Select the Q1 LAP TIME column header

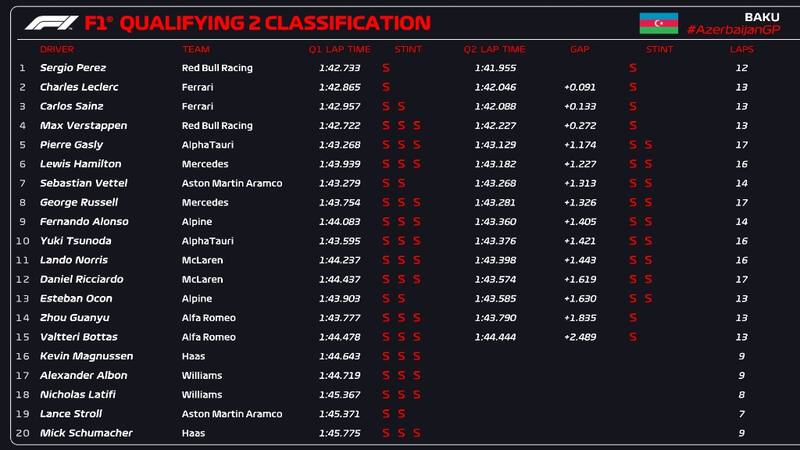[x=339, y=49]
